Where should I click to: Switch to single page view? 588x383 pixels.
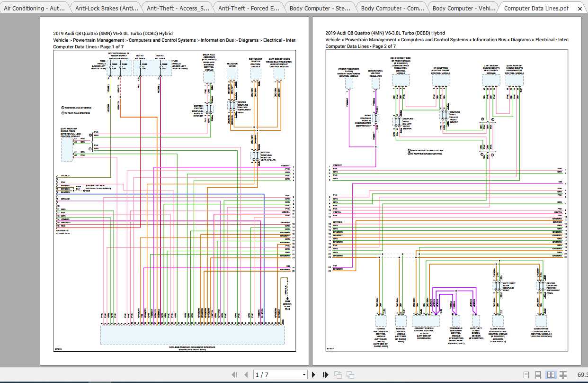526,374
